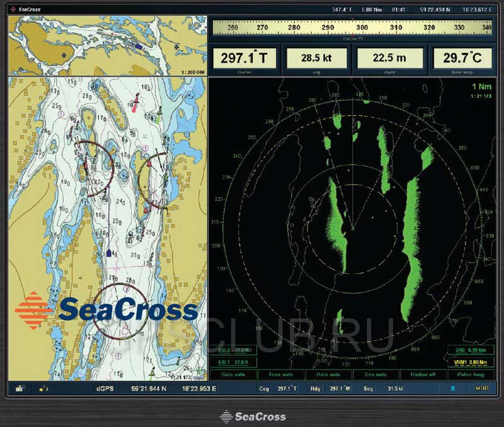
Task: Click the blue indicator beside MOB
Action: click(453, 389)
